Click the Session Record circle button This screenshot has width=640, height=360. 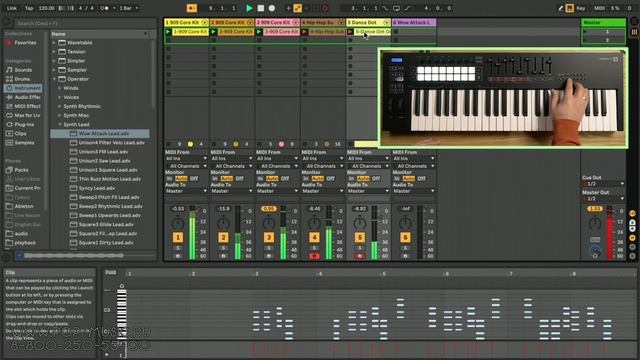coord(325,8)
